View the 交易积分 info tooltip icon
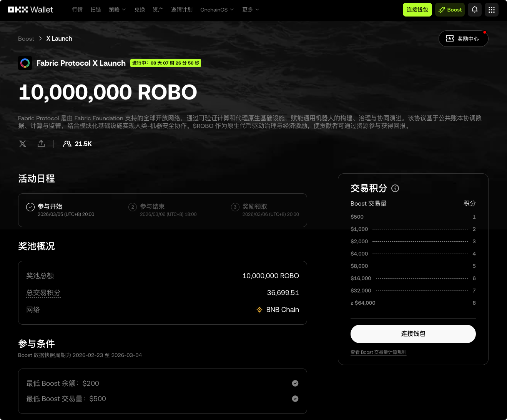The image size is (507, 420). point(395,188)
